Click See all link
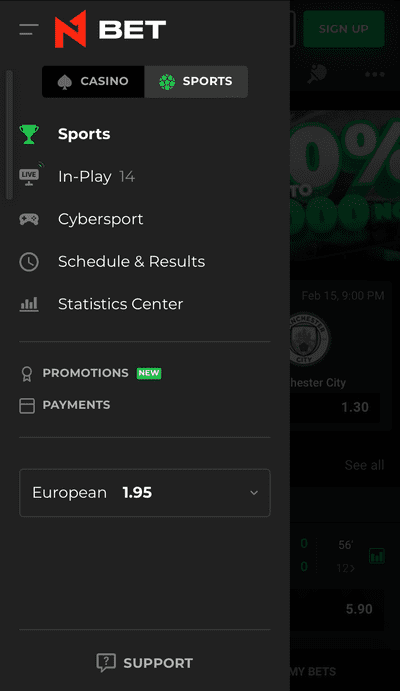 [x=364, y=465]
